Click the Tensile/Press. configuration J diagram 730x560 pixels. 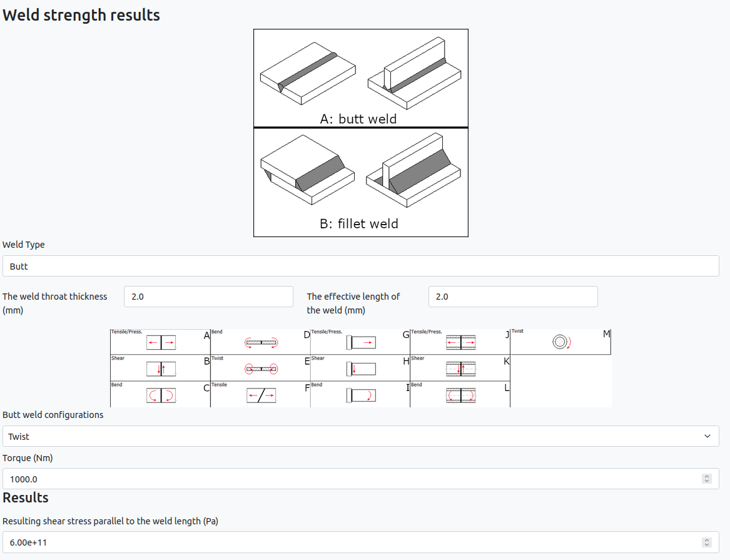(461, 343)
